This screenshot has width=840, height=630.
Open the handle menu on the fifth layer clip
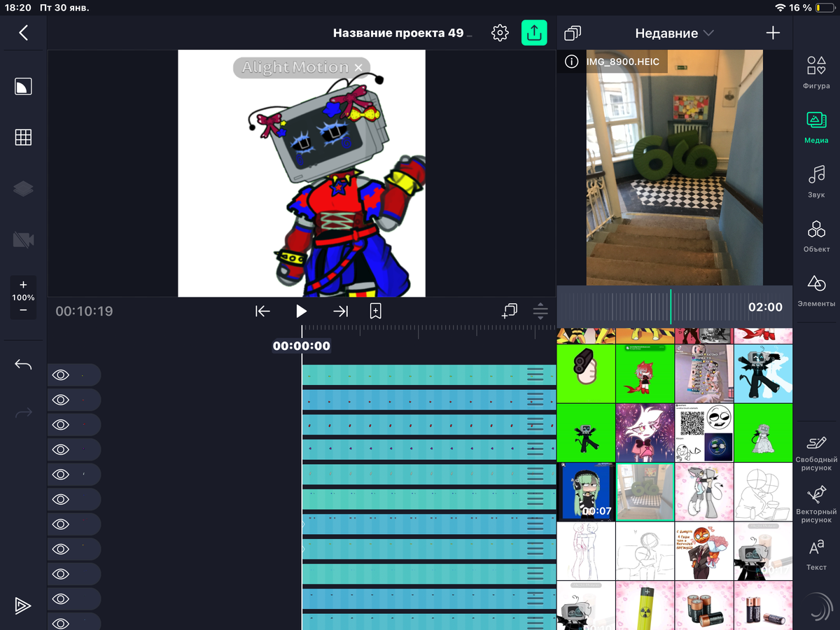point(535,474)
